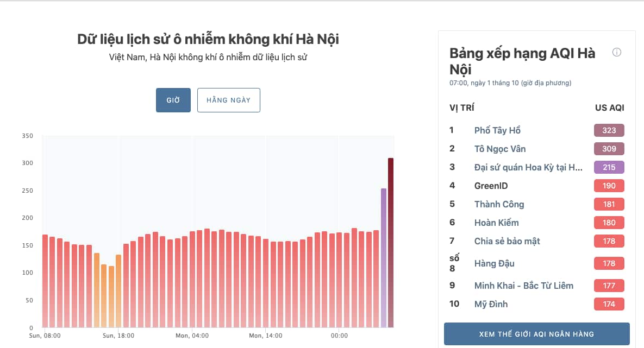The width and height of the screenshot is (644, 348).
Task: Select the Thành Công station
Action: [x=499, y=204]
